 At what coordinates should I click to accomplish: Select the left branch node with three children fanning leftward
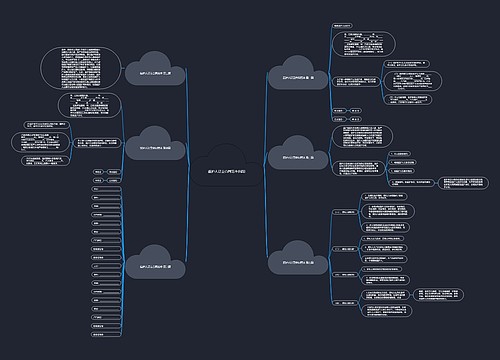pyautogui.click(x=97, y=143)
